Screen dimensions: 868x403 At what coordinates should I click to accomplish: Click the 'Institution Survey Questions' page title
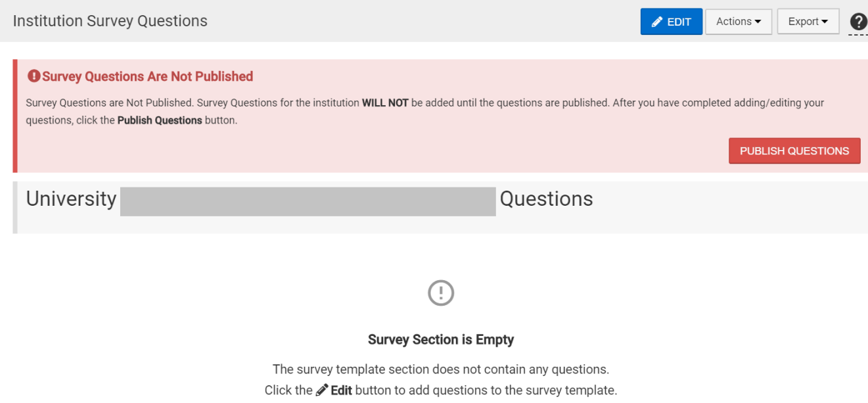pos(110,21)
